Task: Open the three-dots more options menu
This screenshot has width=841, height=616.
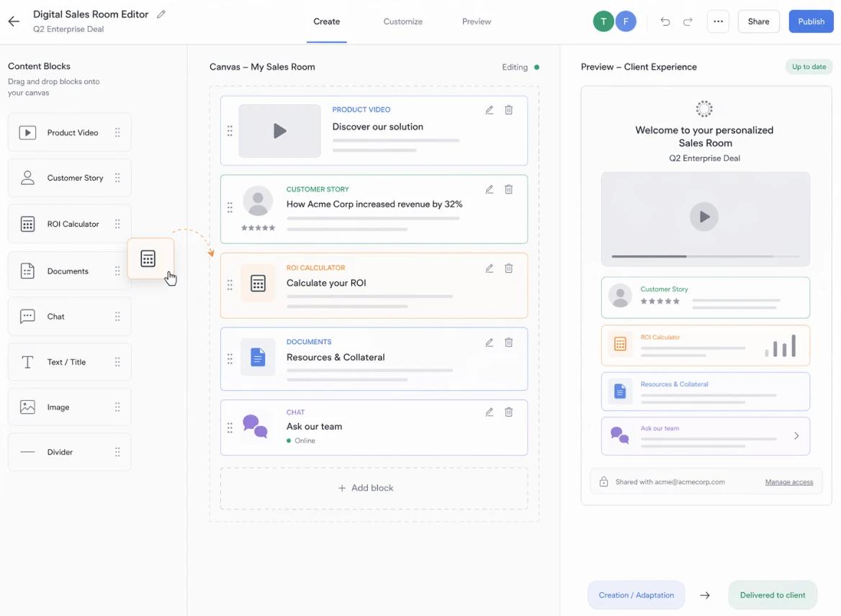Action: (718, 22)
